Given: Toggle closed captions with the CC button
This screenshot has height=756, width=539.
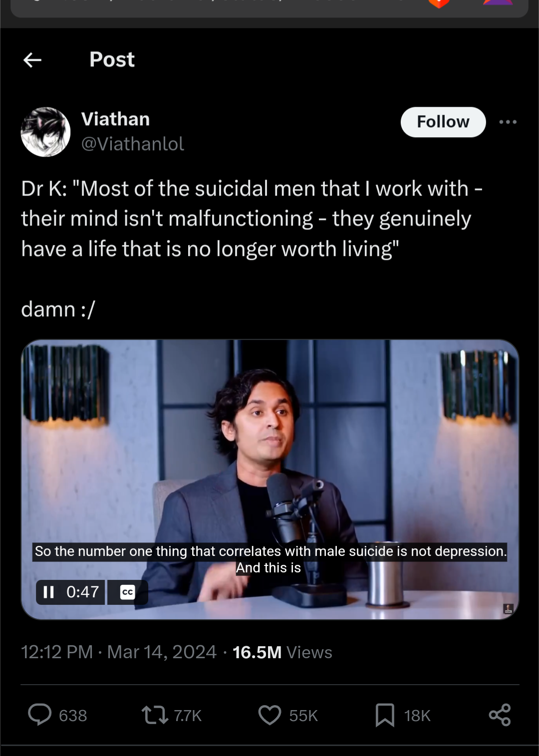Looking at the screenshot, I should [128, 592].
